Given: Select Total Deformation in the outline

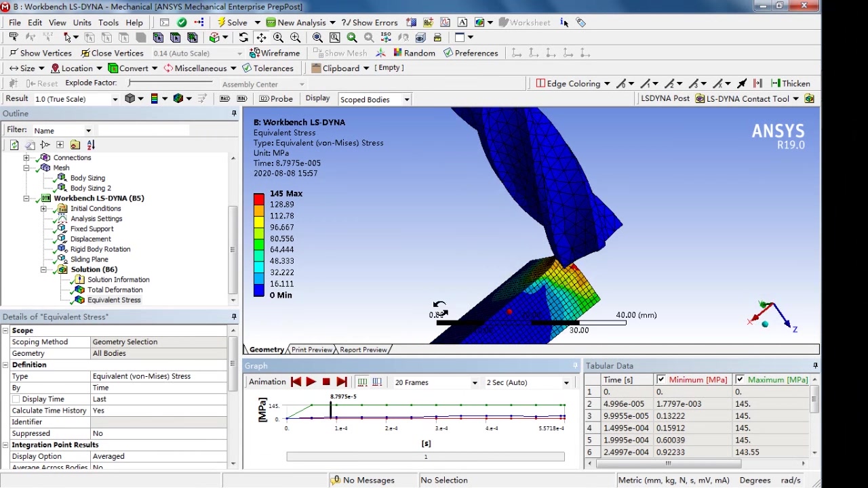Looking at the screenshot, I should tap(115, 290).
